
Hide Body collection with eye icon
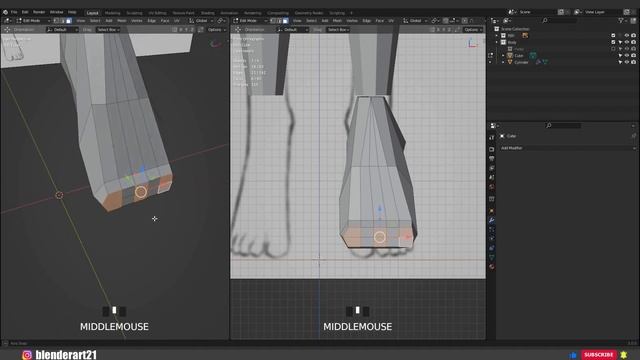click(627, 42)
